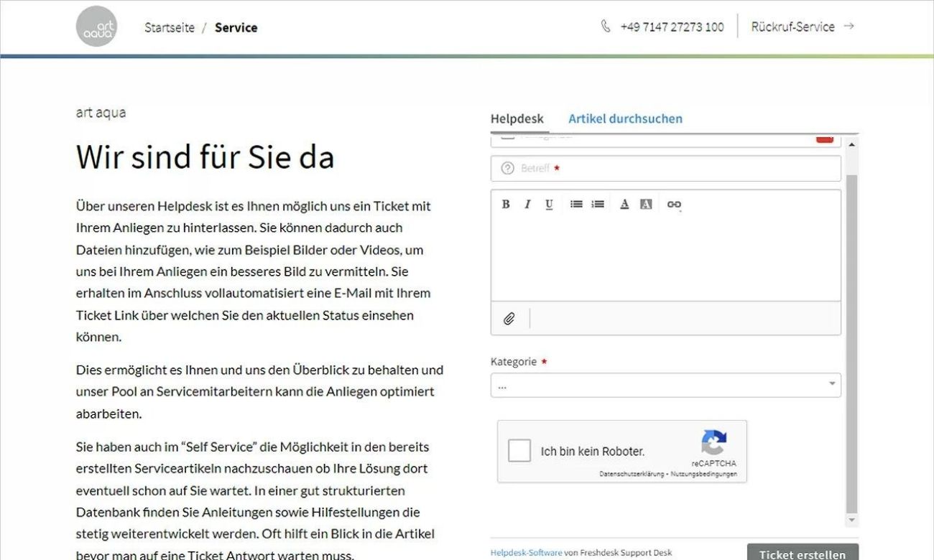This screenshot has height=560, width=934.
Task: Insert a hyperlink with the chain icon
Action: (x=674, y=205)
